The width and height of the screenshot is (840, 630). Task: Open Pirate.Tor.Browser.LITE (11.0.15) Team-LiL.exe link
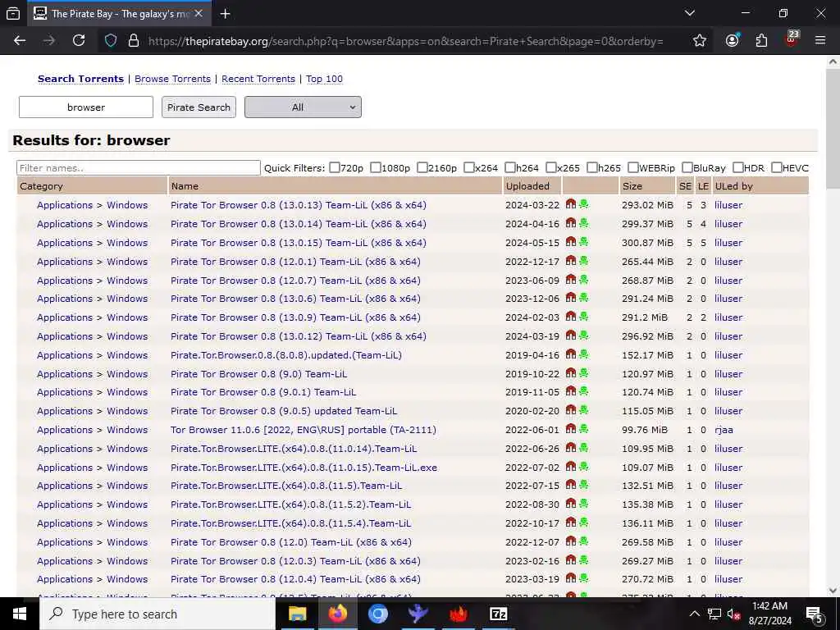coord(304,467)
